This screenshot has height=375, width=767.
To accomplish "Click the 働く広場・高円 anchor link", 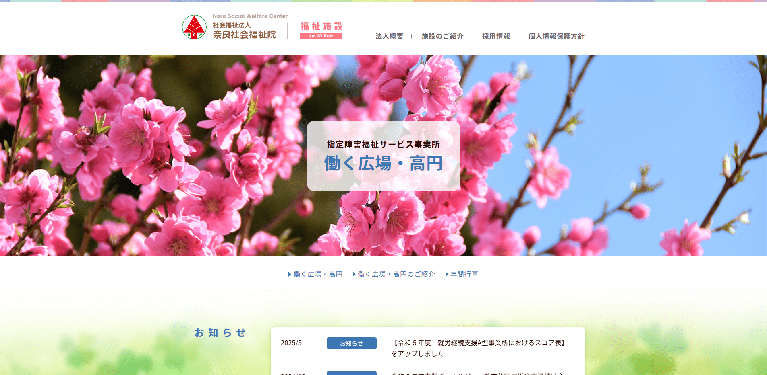I will click(315, 274).
